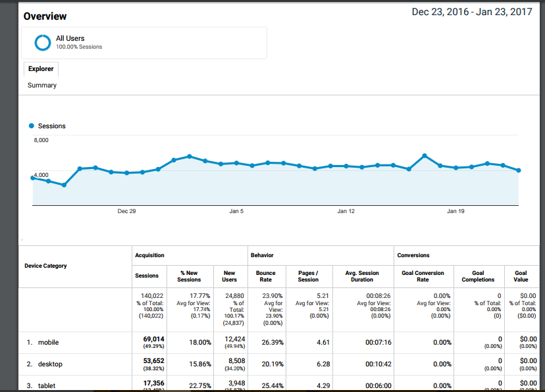This screenshot has width=545, height=392.
Task: Click the Goal Completions column header
Action: pos(479,276)
